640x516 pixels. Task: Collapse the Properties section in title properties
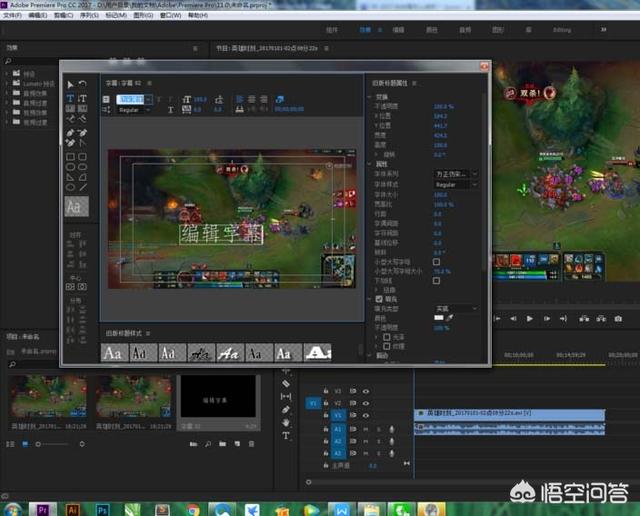tap(369, 164)
